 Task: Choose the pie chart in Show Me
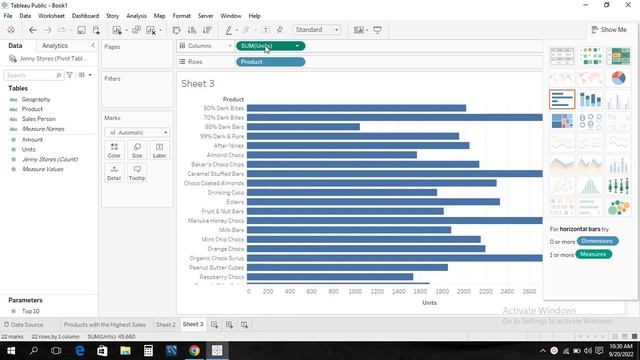(618, 78)
